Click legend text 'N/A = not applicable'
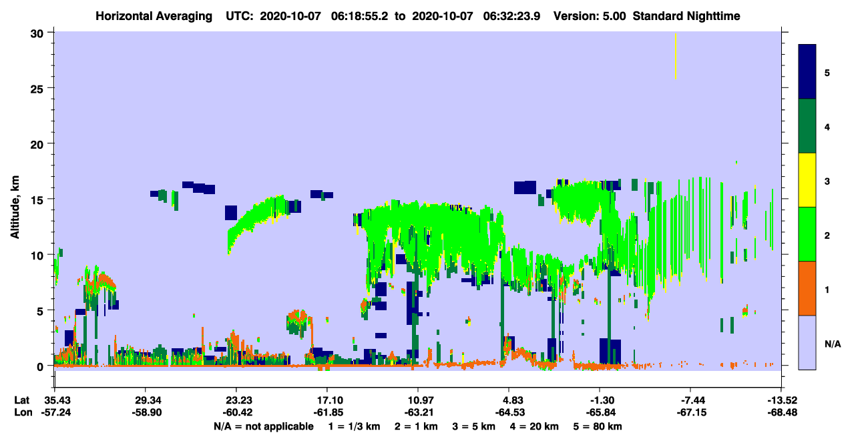868x445 pixels. 264,426
